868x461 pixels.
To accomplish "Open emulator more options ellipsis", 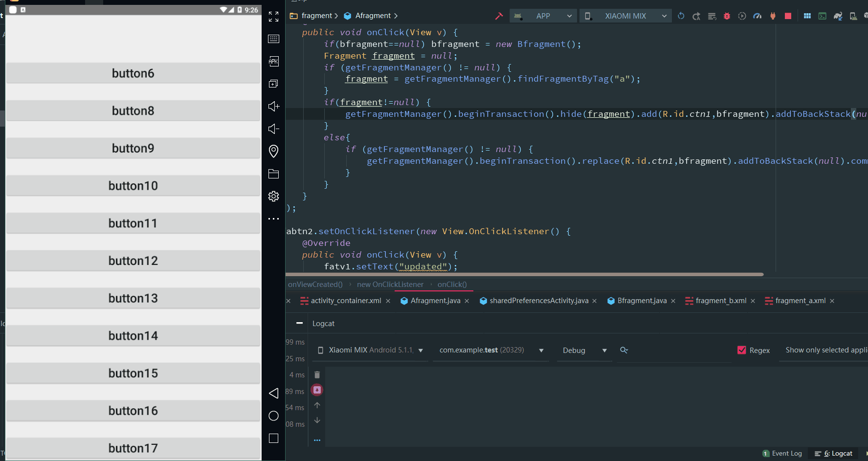I will pyautogui.click(x=273, y=219).
